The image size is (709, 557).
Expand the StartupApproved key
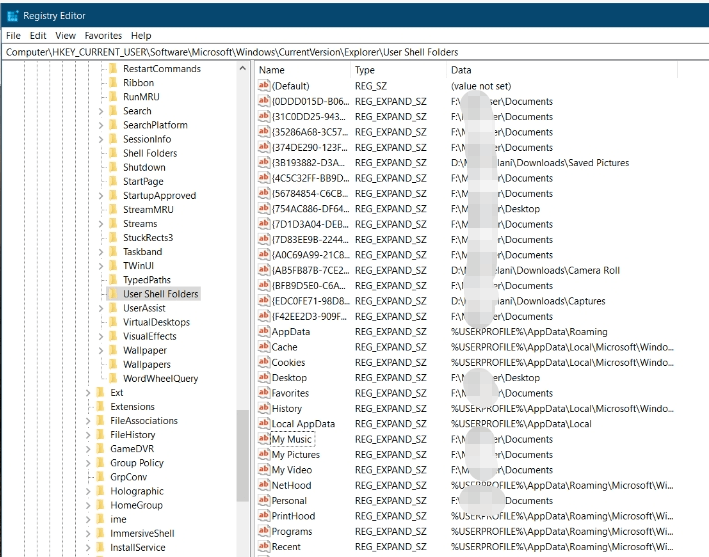point(101,196)
